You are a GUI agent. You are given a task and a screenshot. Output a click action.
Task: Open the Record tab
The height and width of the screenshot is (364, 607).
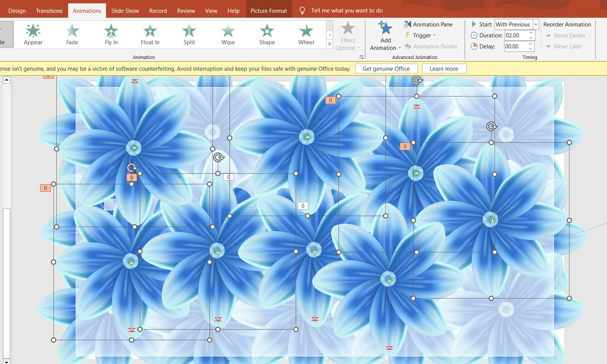coord(158,10)
